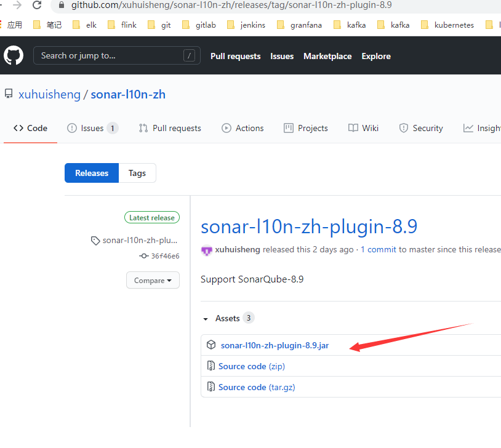The image size is (501, 448).
Task: Click the 1 commit link
Action: pyautogui.click(x=379, y=250)
